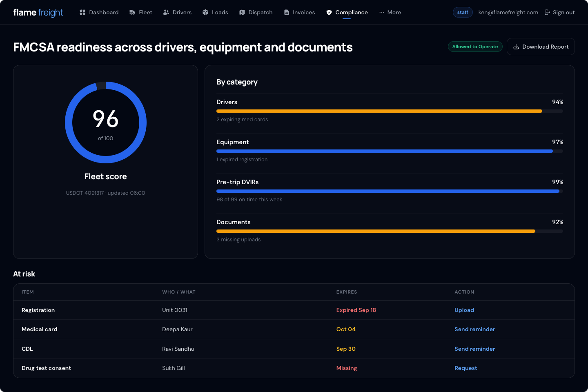This screenshot has height=392, width=588.
Task: Click the '1 expired registration' note
Action: [242, 160]
